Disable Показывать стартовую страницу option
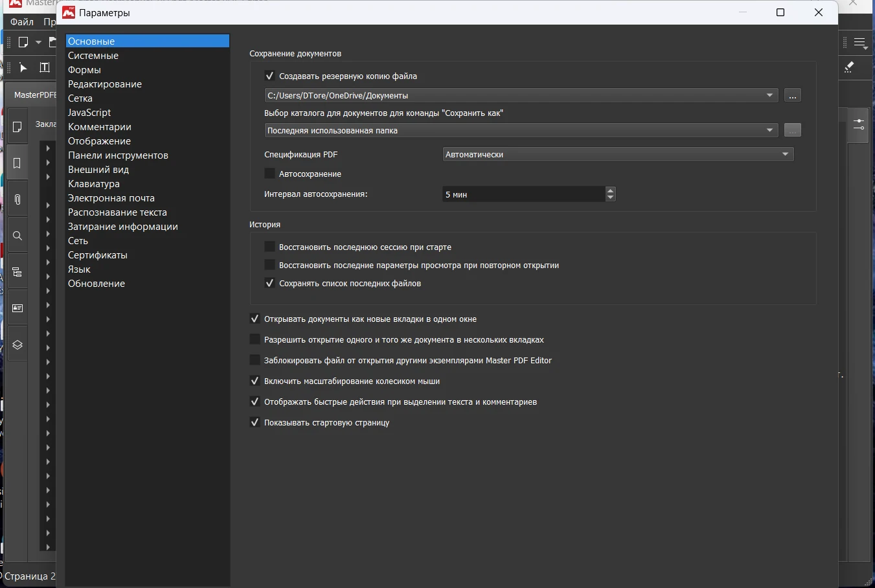 tap(255, 422)
